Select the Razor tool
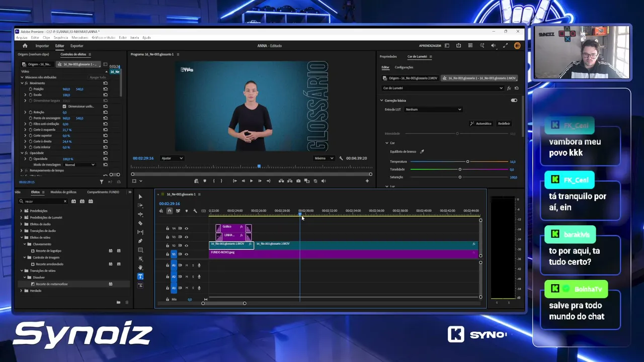644x362 pixels. [140, 223]
